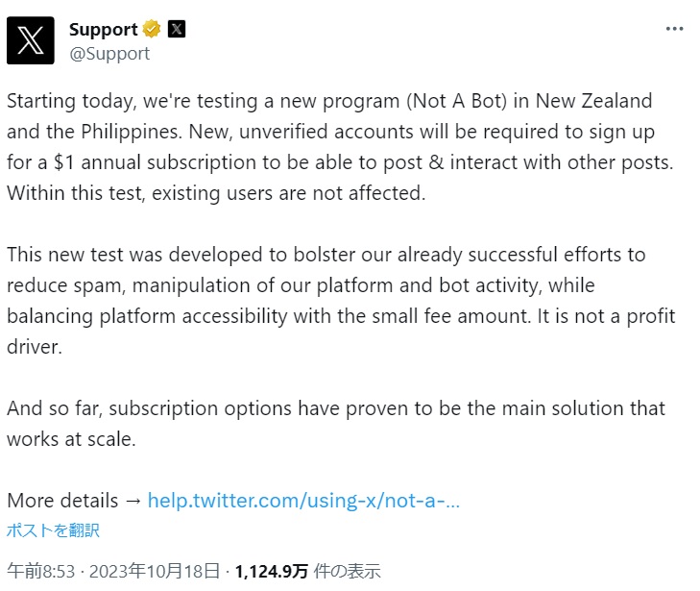Click the arrow after More details
Image resolution: width=700 pixels, height=591 pixels.
coord(133,501)
